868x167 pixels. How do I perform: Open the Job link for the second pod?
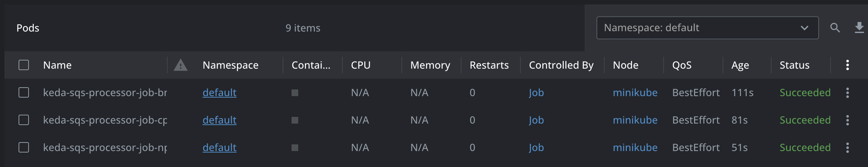pos(536,120)
